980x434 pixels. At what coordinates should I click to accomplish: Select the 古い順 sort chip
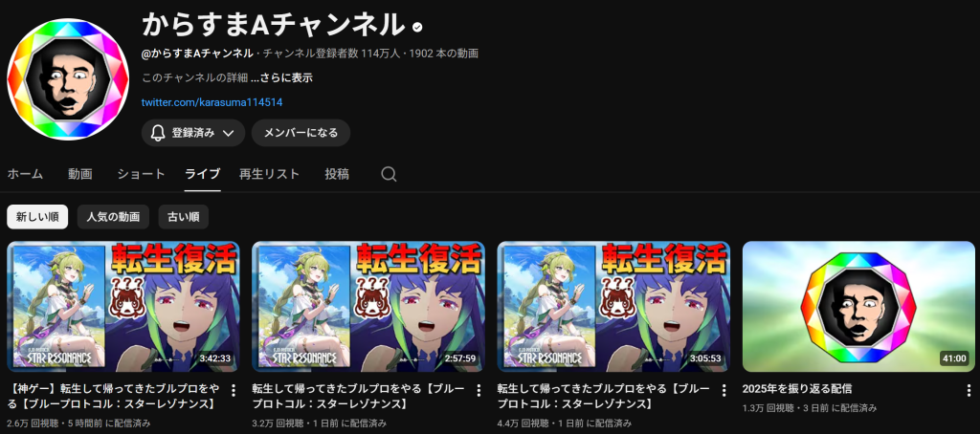[183, 217]
